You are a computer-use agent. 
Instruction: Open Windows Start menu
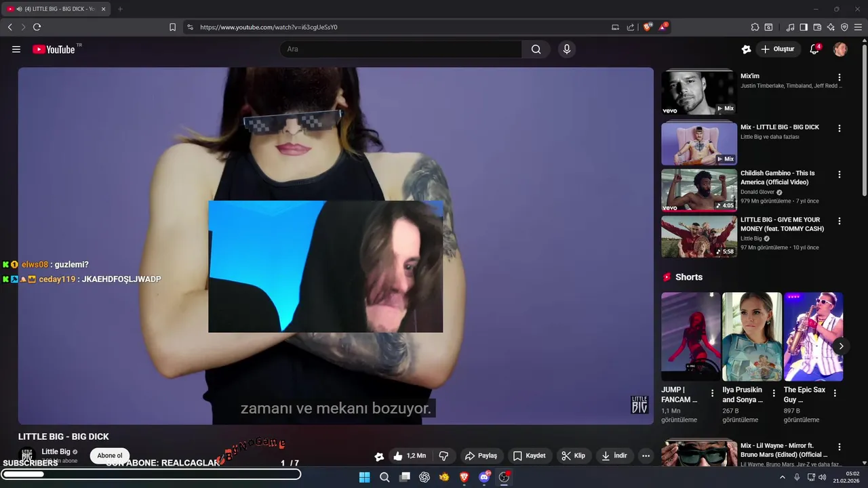coord(364,477)
